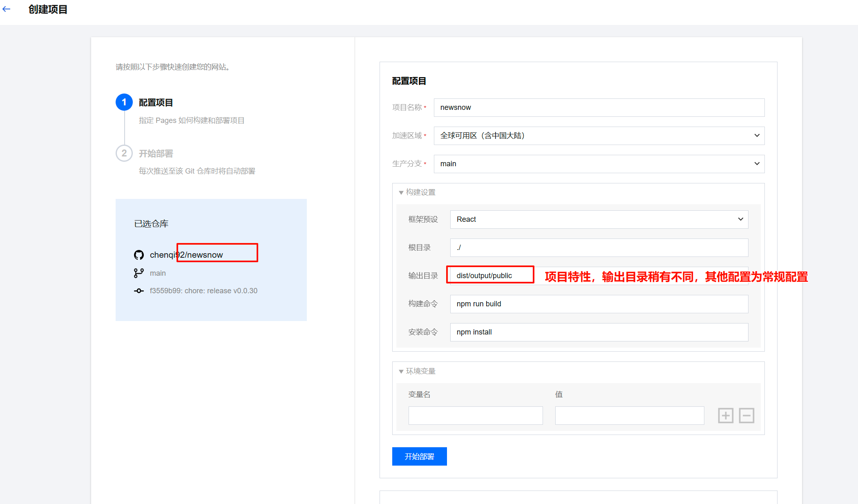Click commit text f3559b99: chore: release v0.0.30

[203, 291]
